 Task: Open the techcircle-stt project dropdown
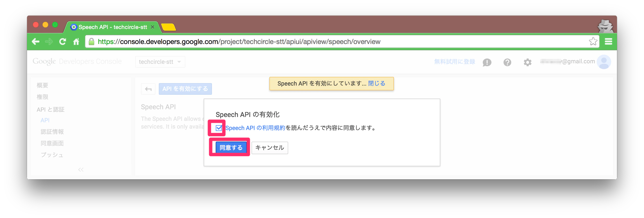click(160, 62)
